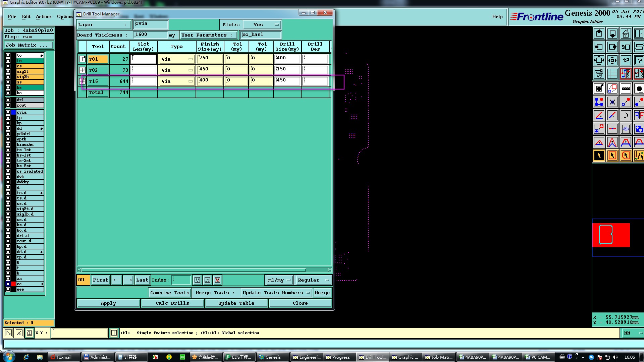Click the 1:2 zoom scale icon
This screenshot has height=362, width=644.
[x=626, y=61]
